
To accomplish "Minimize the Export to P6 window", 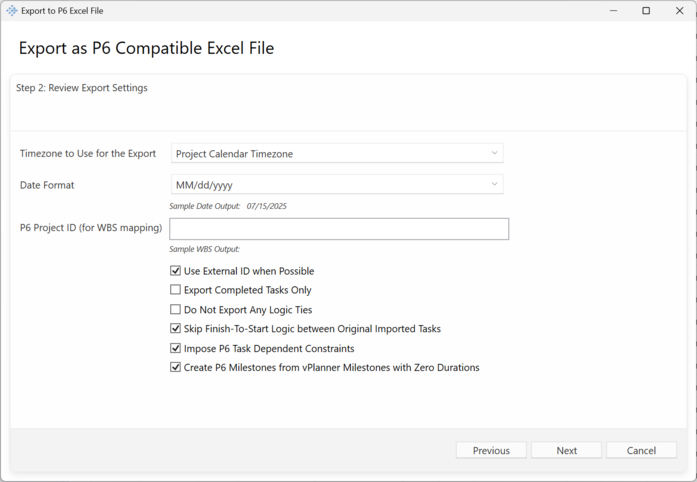I will click(x=612, y=11).
